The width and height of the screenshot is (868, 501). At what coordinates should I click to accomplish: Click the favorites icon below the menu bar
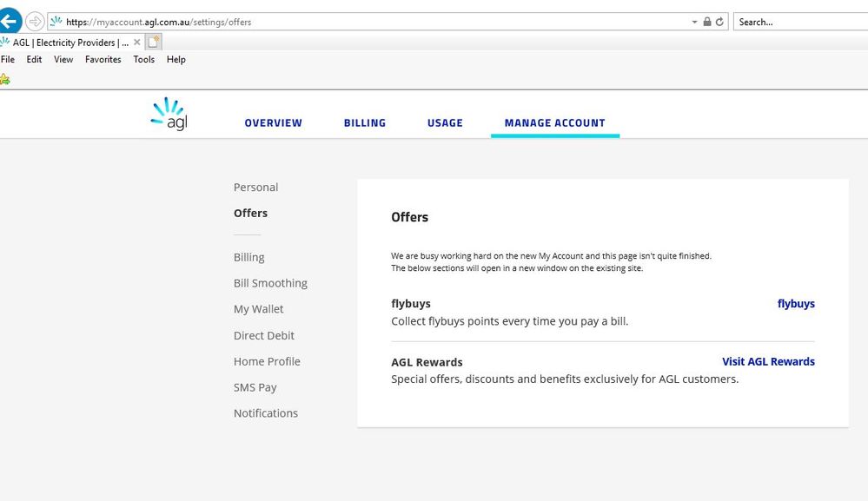coord(6,78)
